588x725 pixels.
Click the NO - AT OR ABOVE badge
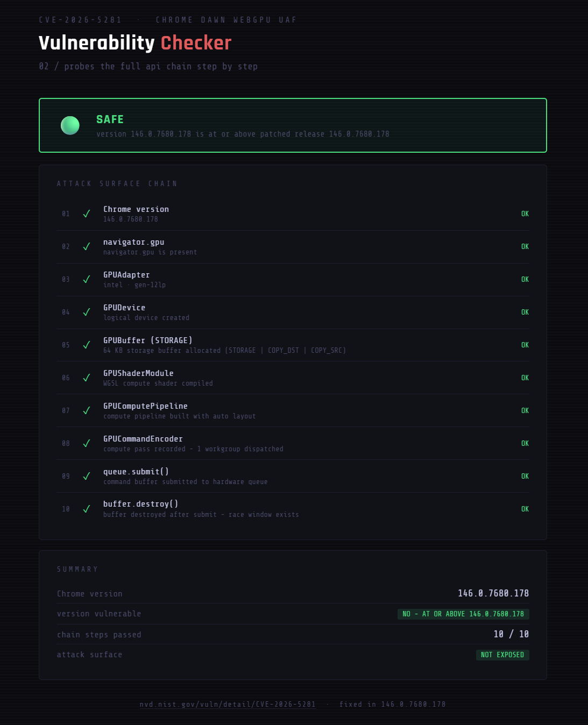[463, 614]
